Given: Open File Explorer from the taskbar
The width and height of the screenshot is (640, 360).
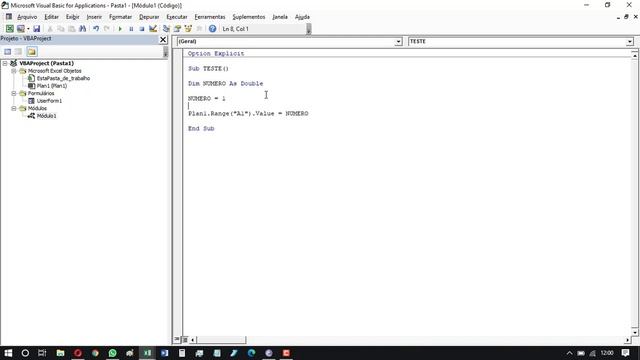Looking at the screenshot, I should [60, 353].
